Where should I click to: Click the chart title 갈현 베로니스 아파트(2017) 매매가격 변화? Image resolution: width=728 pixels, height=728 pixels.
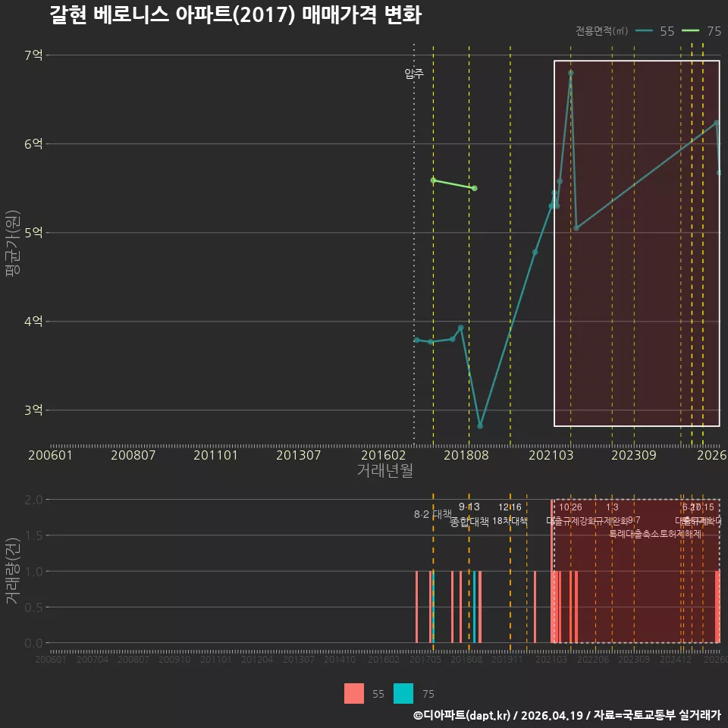tap(235, 14)
